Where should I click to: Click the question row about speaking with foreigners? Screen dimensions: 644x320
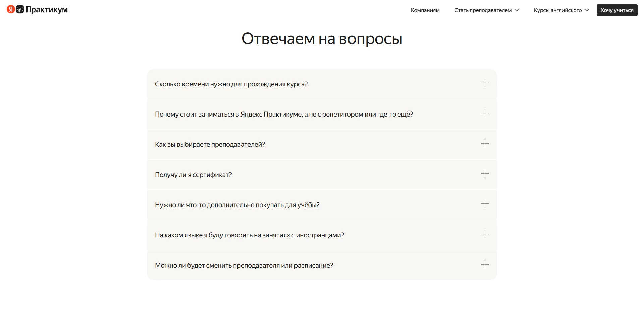point(322,235)
